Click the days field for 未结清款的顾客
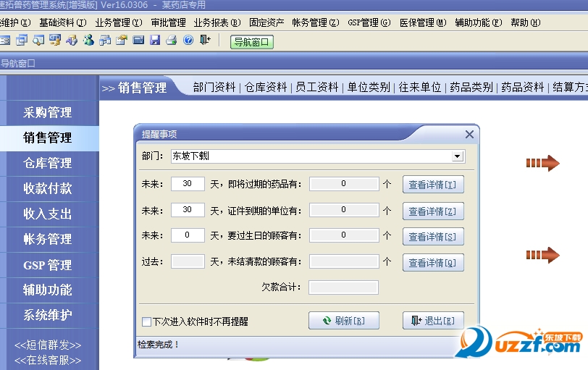Screen dimensions: 588x370 [x=188, y=261]
